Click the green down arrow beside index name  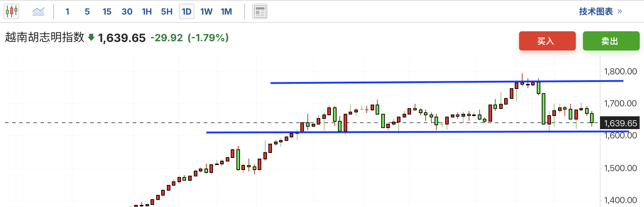pos(91,37)
